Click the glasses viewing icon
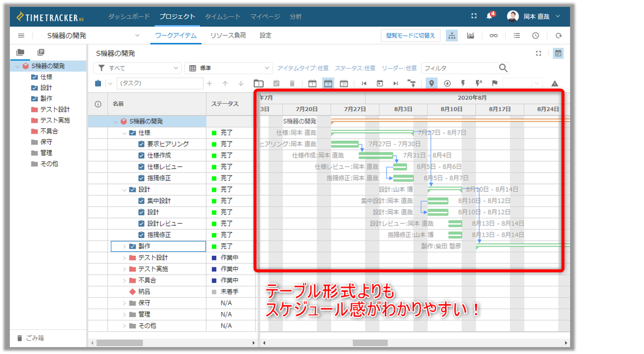644x354 pixels. pyautogui.click(x=493, y=35)
